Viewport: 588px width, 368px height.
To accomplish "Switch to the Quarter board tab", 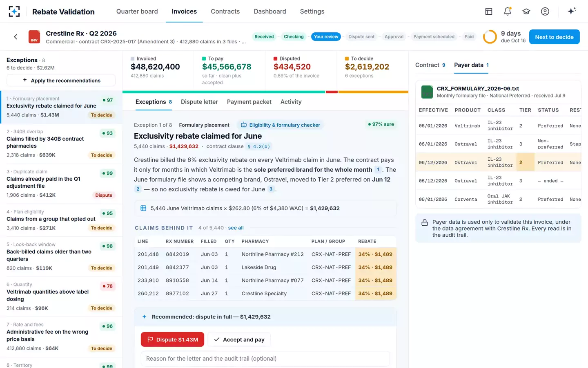I will click(137, 11).
